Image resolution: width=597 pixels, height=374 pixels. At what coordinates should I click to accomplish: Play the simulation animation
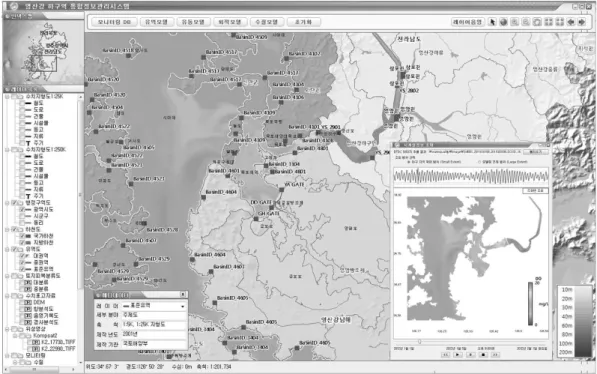[458, 355]
